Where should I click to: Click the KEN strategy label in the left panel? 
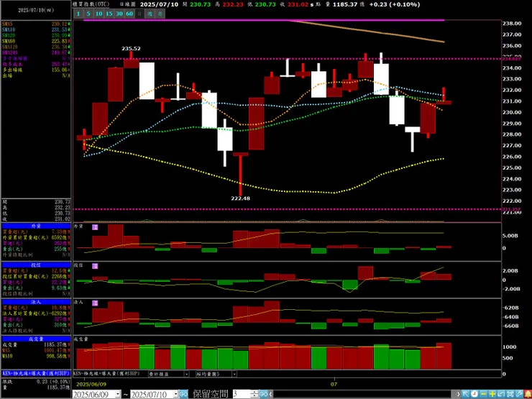35,373
